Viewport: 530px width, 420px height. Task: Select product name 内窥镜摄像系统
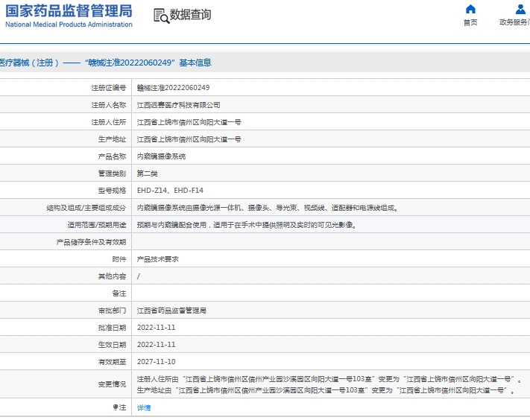coord(161,156)
